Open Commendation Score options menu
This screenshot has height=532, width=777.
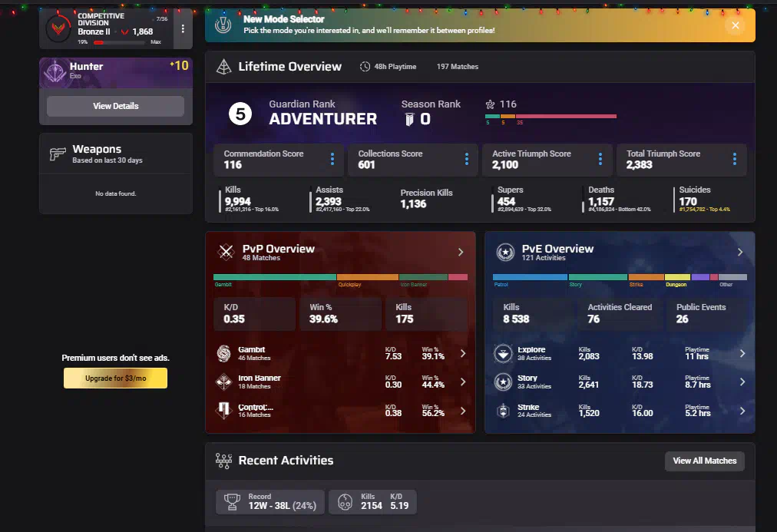click(332, 159)
